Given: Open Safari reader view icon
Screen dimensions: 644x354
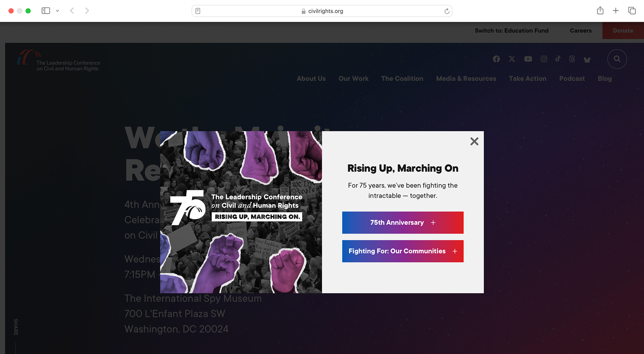Looking at the screenshot, I should (198, 11).
